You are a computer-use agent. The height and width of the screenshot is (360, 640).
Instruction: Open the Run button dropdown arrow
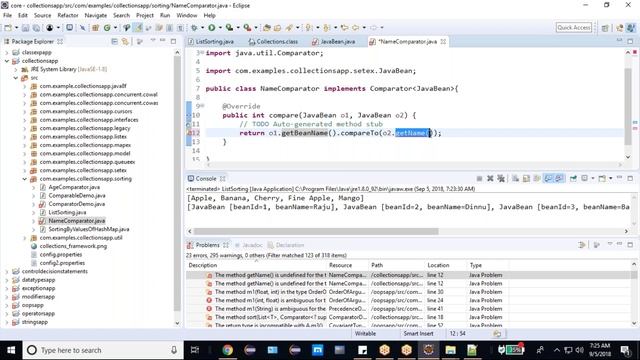click(x=220, y=28)
